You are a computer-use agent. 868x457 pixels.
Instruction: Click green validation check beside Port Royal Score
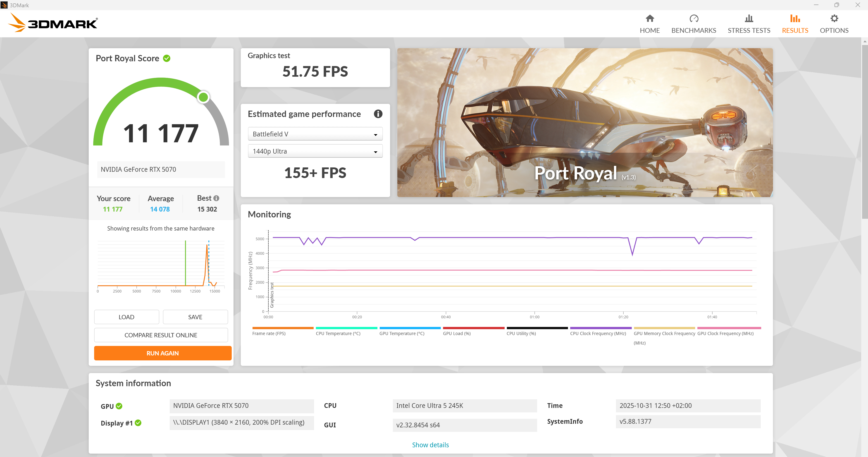[167, 58]
